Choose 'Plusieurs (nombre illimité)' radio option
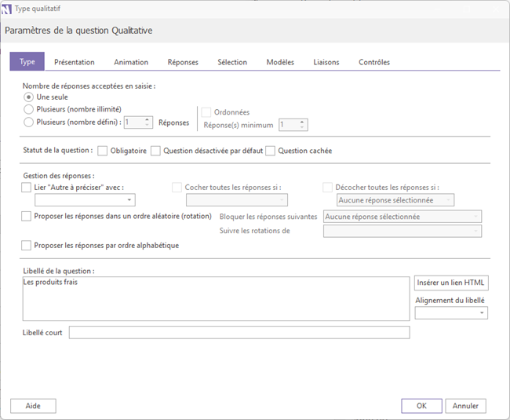Screen dimensions: 510x420 (28, 109)
